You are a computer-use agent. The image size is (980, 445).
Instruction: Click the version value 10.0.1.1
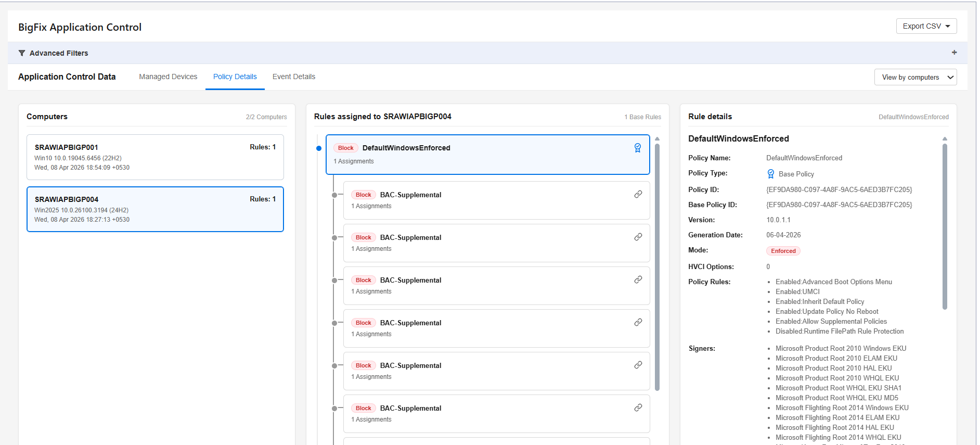click(x=778, y=220)
